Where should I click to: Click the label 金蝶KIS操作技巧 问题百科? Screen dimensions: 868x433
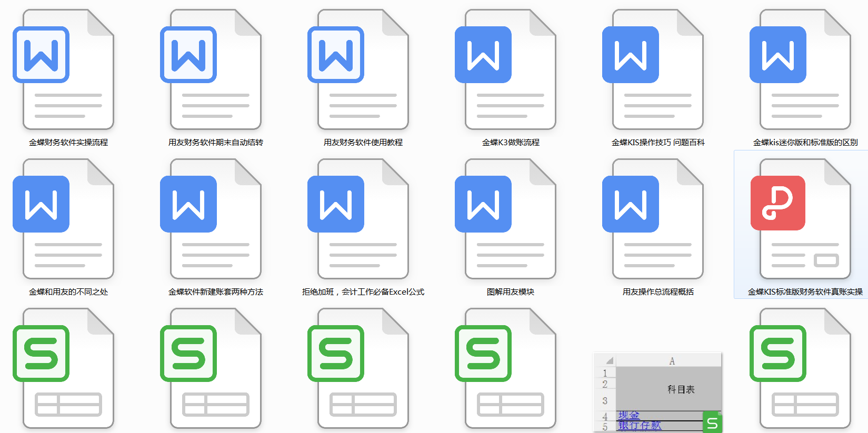point(658,143)
